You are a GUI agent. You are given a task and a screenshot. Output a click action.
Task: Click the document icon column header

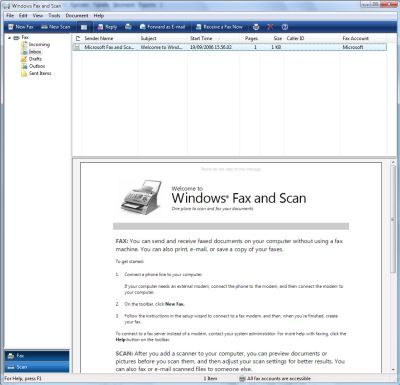pyautogui.click(x=78, y=38)
